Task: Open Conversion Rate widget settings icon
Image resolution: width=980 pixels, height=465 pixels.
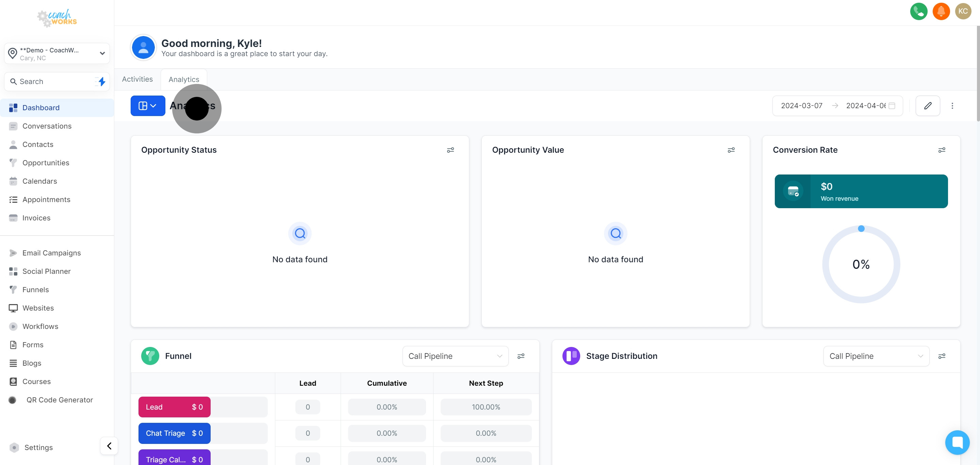Action: point(942,150)
